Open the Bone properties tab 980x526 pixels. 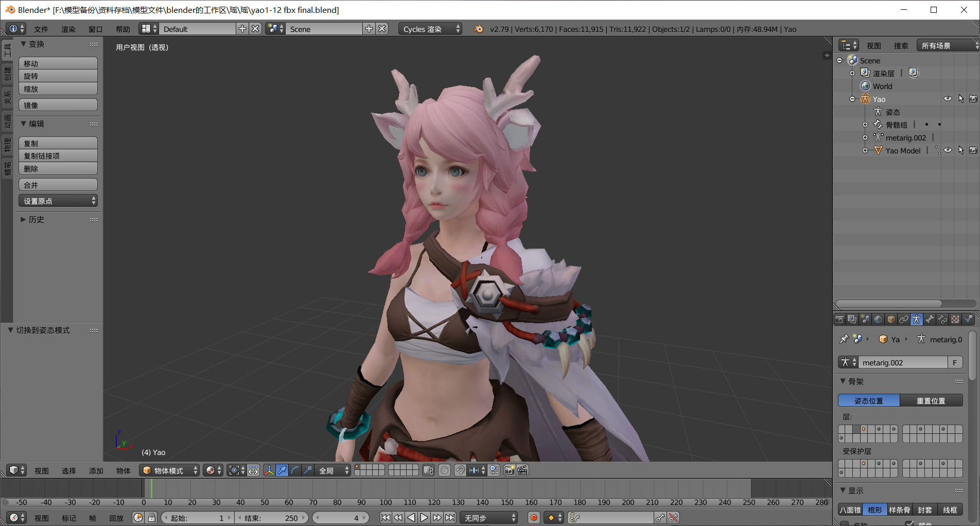(930, 320)
